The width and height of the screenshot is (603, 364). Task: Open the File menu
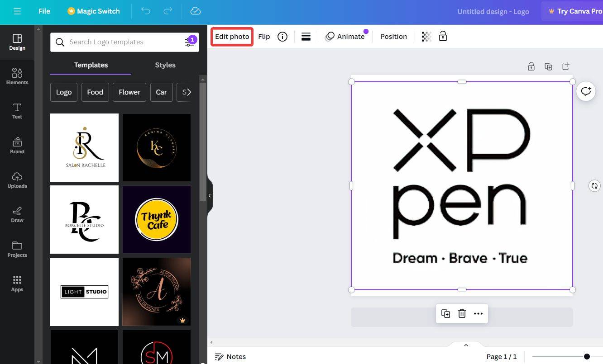point(44,11)
